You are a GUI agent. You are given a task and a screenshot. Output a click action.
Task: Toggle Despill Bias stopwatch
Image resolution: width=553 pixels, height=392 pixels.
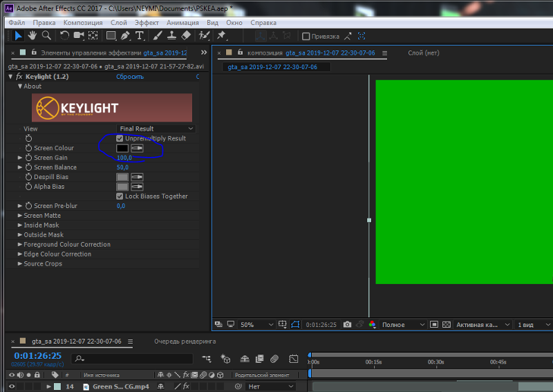[x=28, y=177]
